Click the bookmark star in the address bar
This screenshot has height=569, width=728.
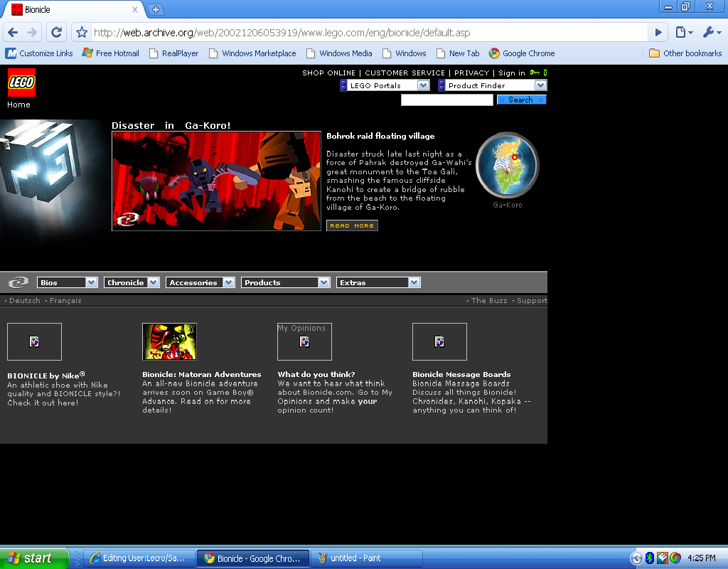tap(81, 32)
